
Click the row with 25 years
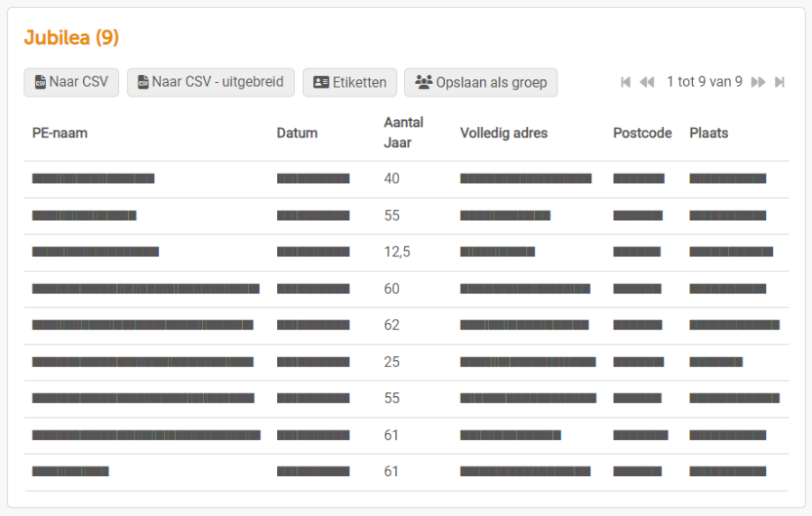coord(392,362)
